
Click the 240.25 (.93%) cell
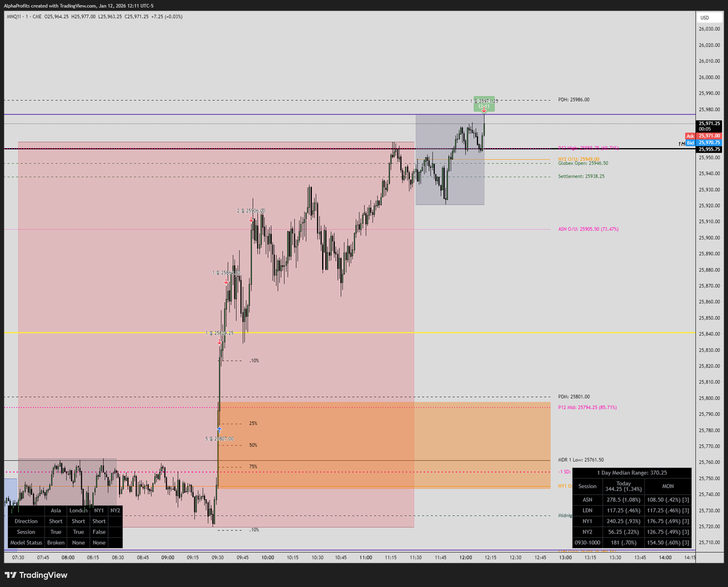(x=623, y=521)
